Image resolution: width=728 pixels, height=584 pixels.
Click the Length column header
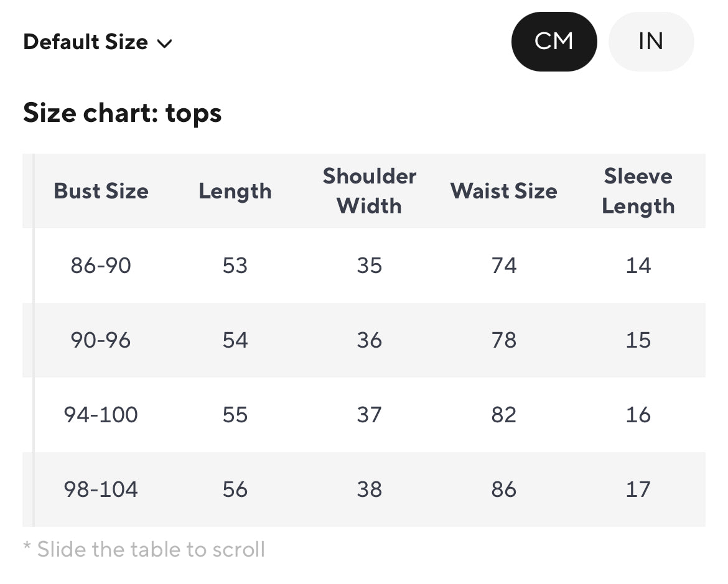[235, 191]
